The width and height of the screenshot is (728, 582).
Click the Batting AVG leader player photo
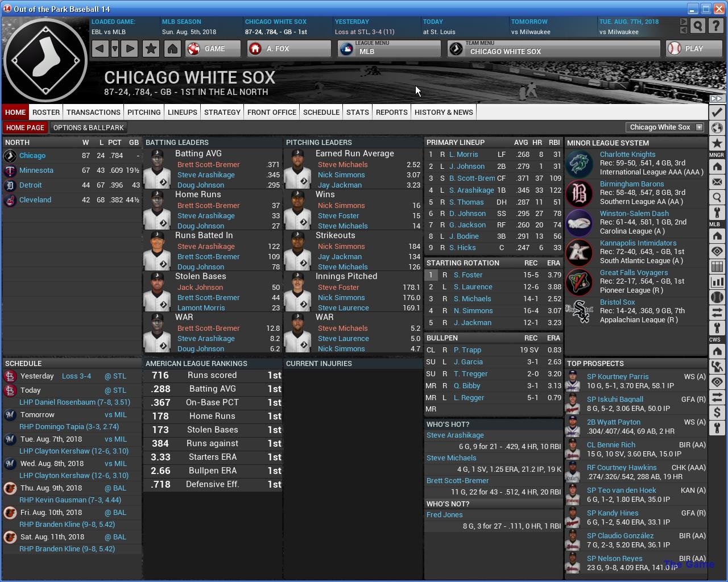click(x=157, y=169)
